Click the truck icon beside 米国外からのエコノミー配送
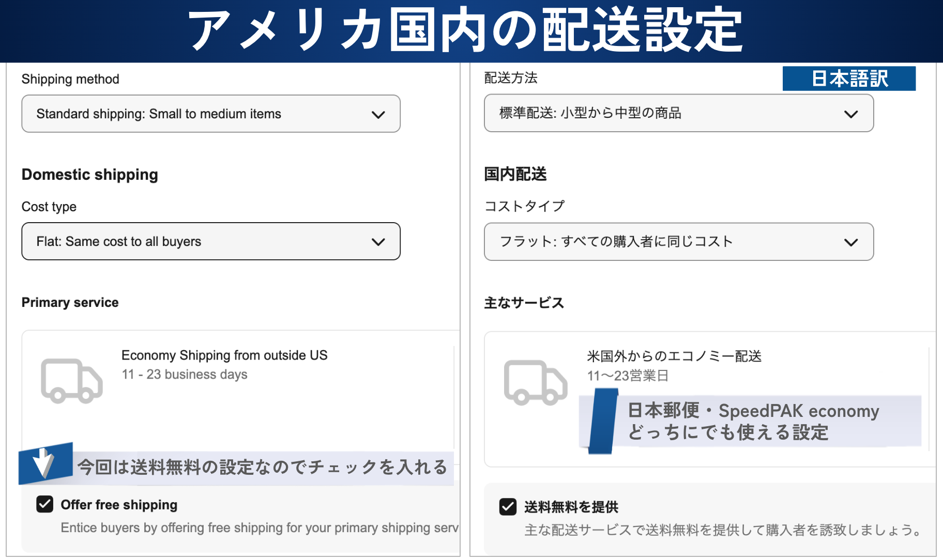The image size is (943, 560). click(x=535, y=383)
